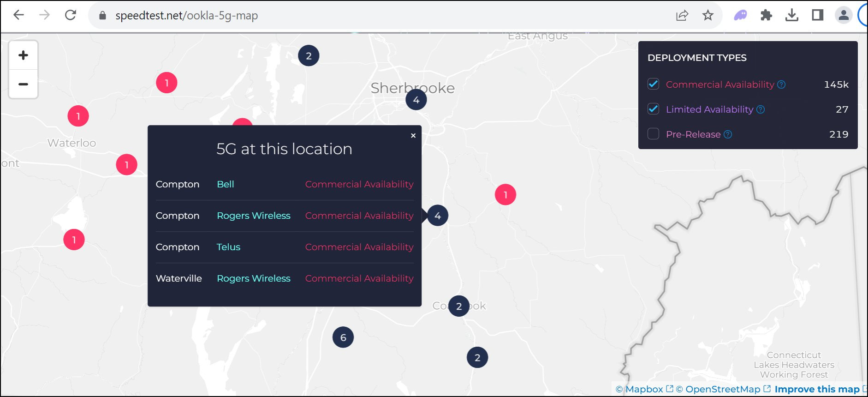Click Rogers Wireless in the Waterville row
The height and width of the screenshot is (397, 868).
(x=254, y=278)
